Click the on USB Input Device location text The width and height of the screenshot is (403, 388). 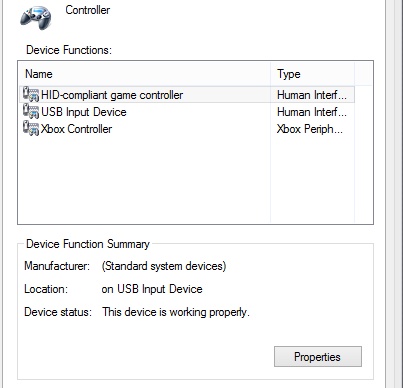click(x=152, y=289)
